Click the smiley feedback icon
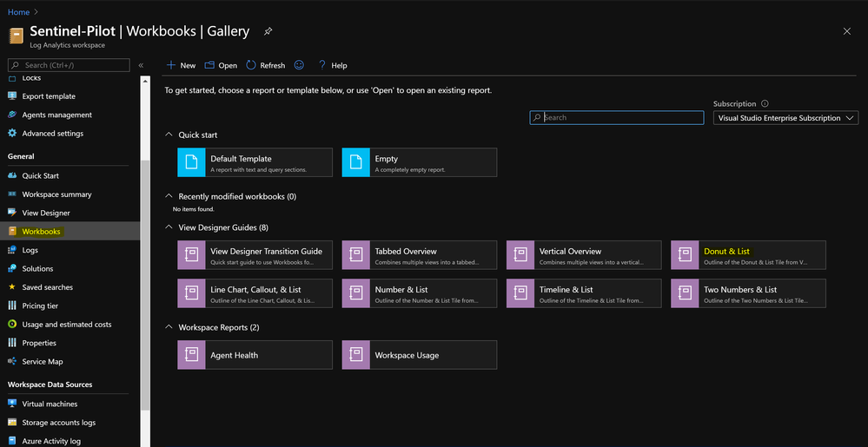Image resolution: width=868 pixels, height=447 pixels. 299,65
